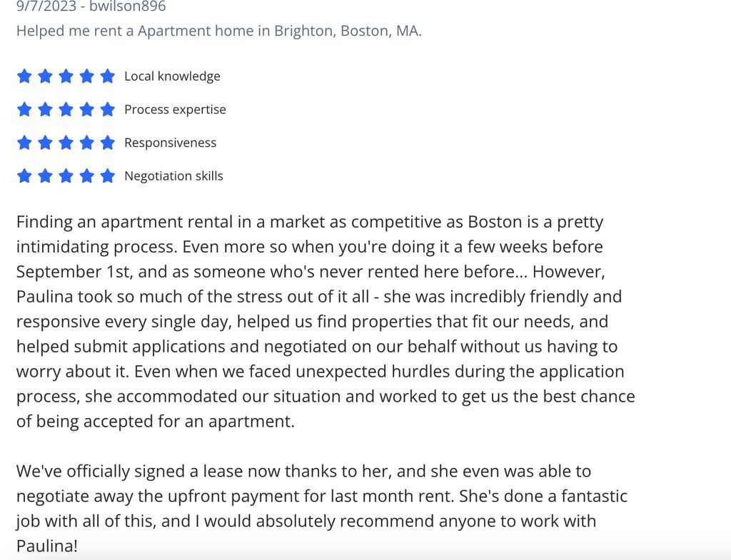
Task: Click the first star of Process expertise rating
Action: (x=24, y=109)
